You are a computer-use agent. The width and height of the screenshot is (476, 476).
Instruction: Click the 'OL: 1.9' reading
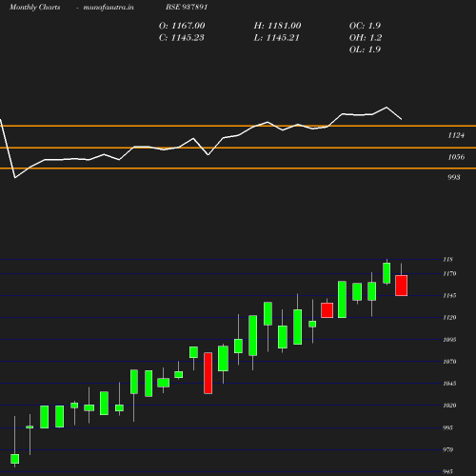click(x=365, y=50)
